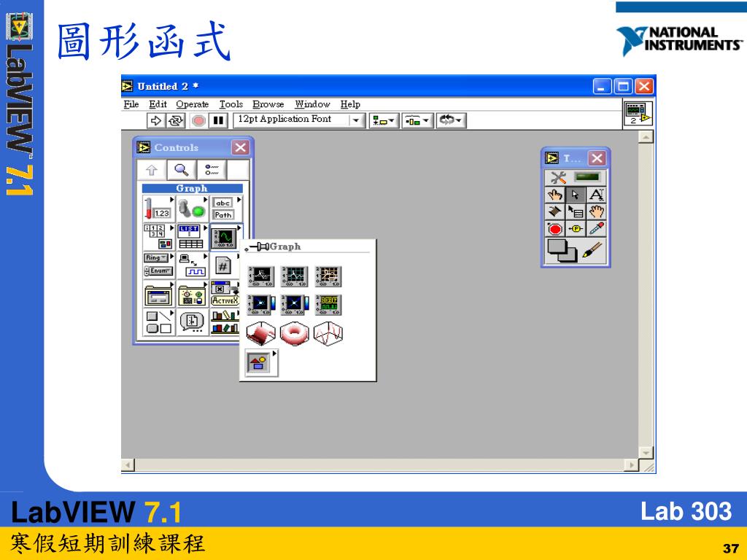Click the VI icon pane at top right
The image size is (747, 560).
pyautogui.click(x=638, y=113)
